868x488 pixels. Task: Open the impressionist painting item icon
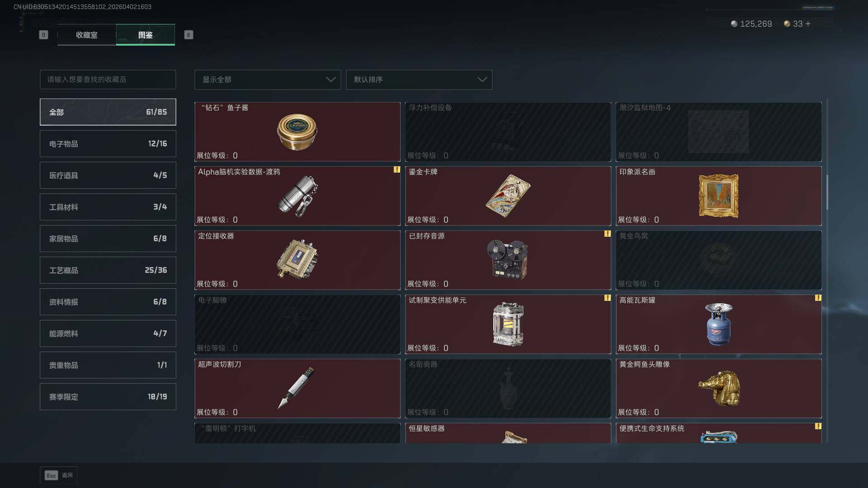(718, 196)
